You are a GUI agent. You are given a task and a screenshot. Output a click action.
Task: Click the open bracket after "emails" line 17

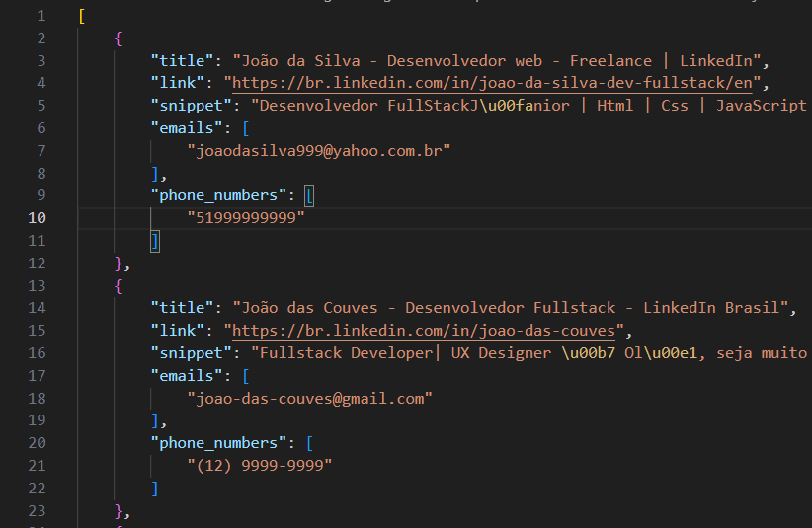(x=245, y=376)
